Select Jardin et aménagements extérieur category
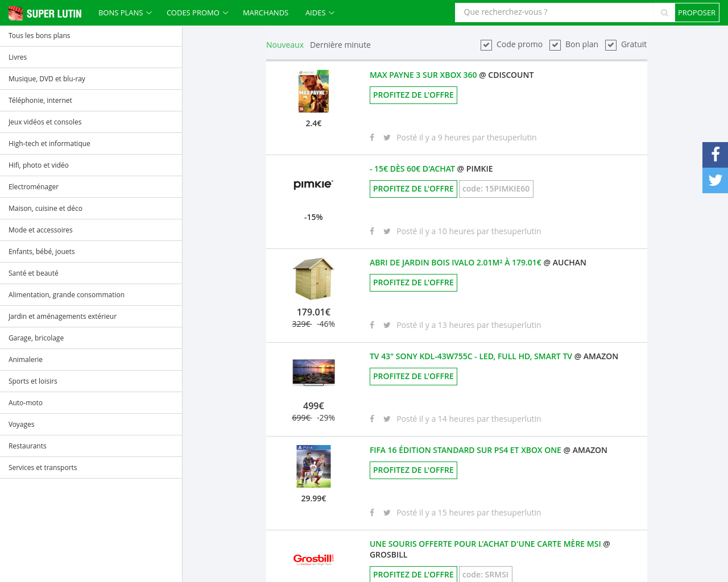Viewport: 728px width, 582px height. (91, 317)
